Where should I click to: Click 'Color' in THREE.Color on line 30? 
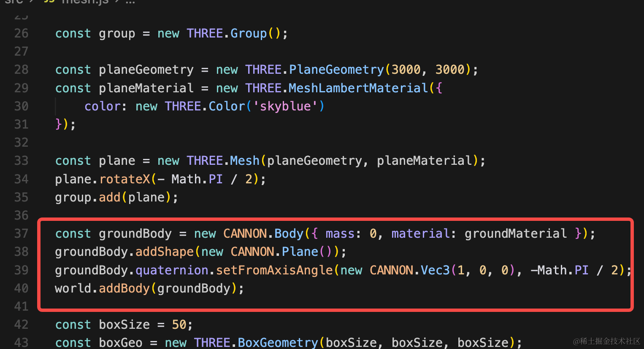[227, 106]
